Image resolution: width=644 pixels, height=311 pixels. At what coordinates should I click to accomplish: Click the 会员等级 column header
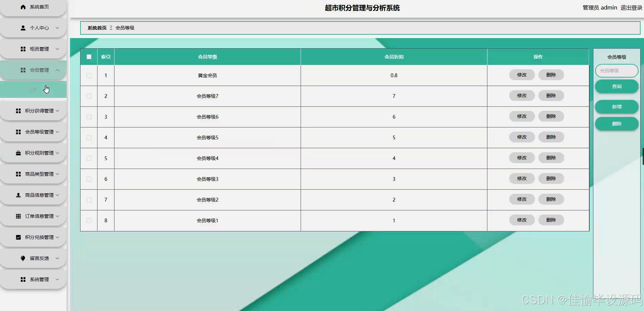(208, 57)
